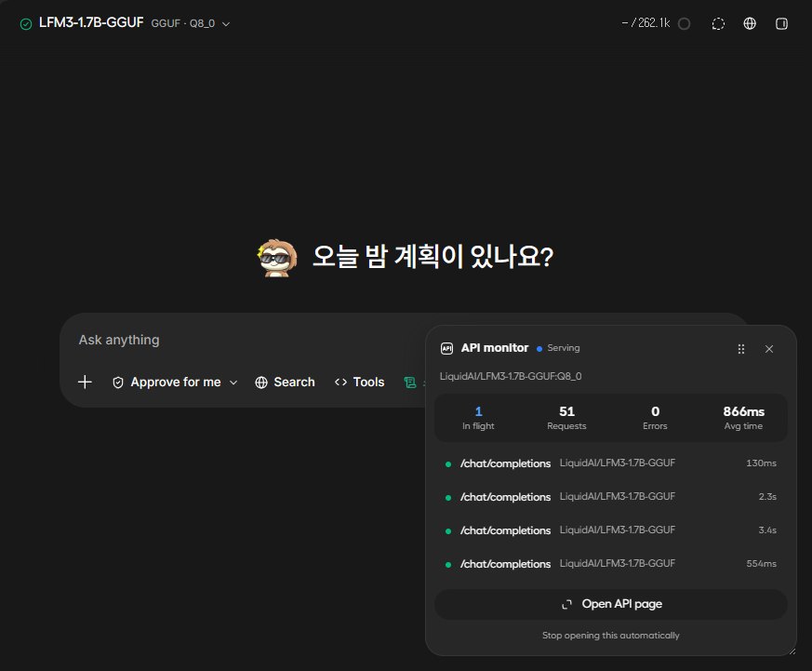Click the globe icon in top bar
This screenshot has height=671, width=812.
[x=750, y=23]
